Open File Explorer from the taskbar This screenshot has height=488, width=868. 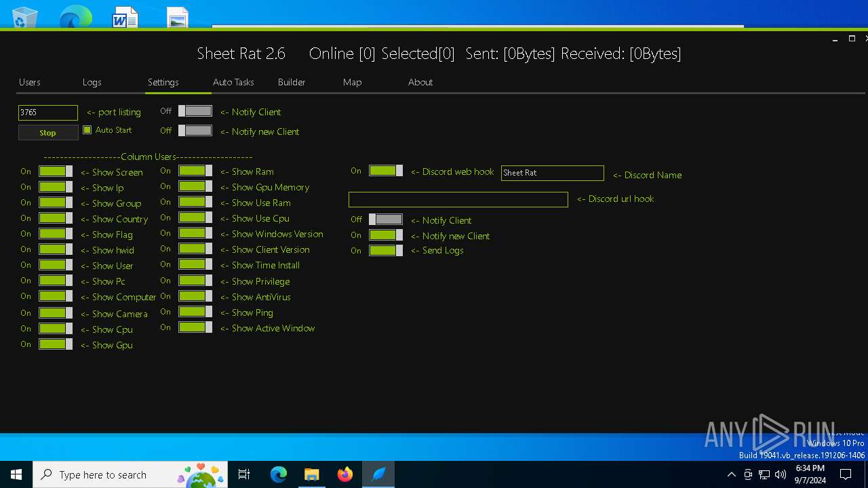(x=311, y=474)
